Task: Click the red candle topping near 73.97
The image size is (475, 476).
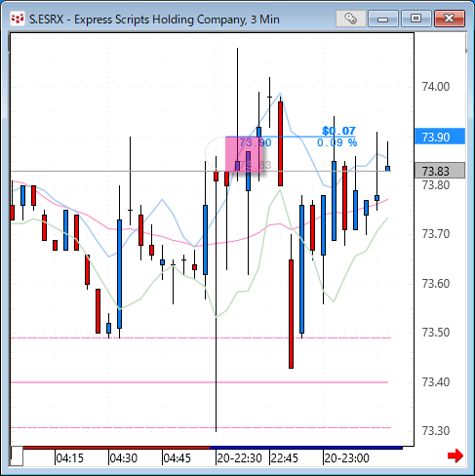Action: click(x=280, y=143)
